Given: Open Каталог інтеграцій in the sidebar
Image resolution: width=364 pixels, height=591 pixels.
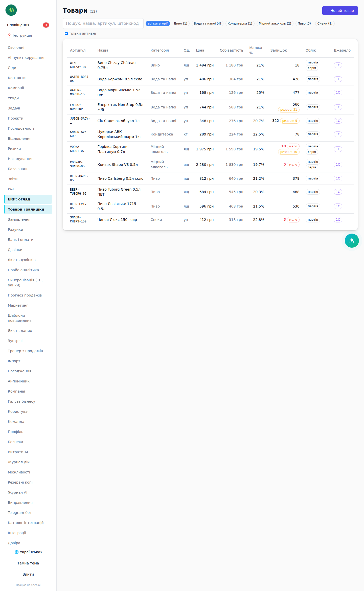Looking at the screenshot, I should tap(28, 523).
